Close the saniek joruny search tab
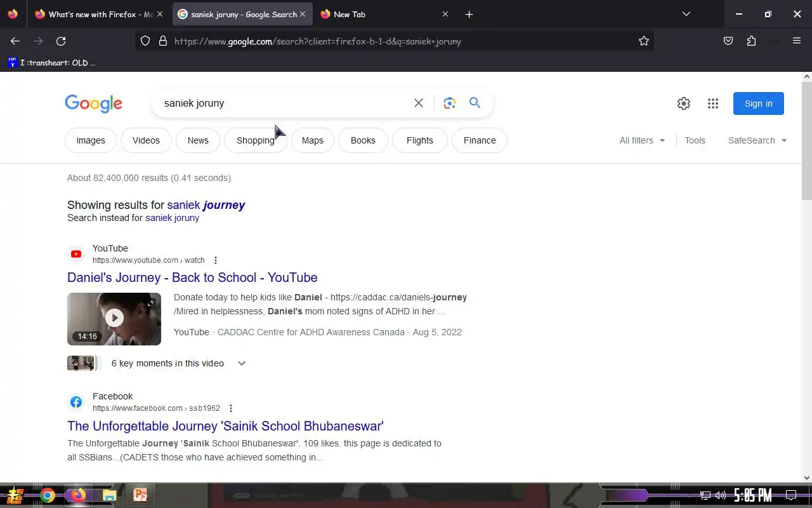Viewport: 812px width, 508px height. coord(303,14)
